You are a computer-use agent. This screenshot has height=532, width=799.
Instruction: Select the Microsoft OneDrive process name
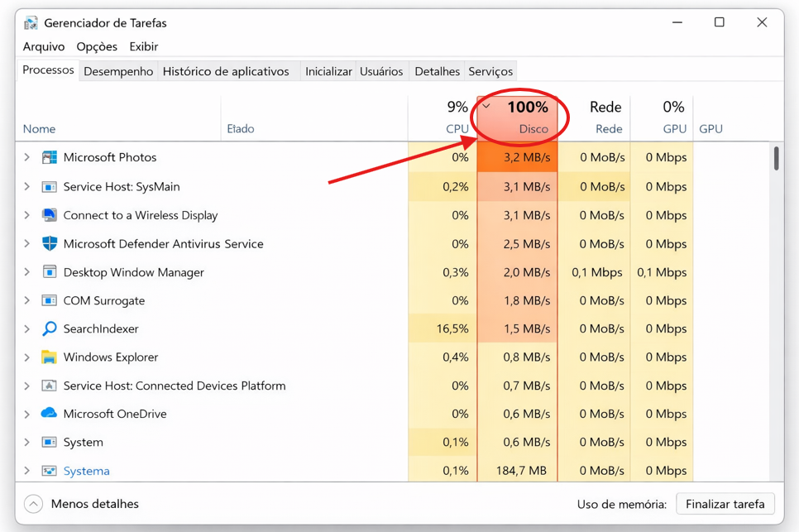click(115, 414)
